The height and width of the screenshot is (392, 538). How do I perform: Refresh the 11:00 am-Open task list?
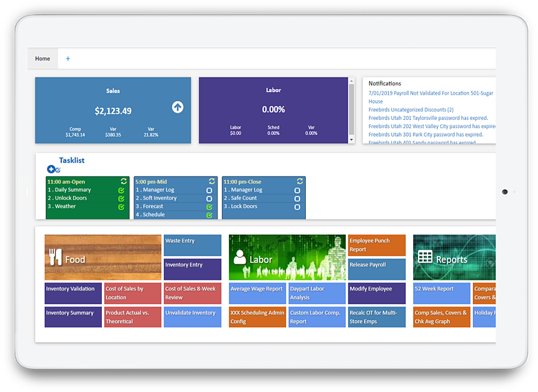pyautogui.click(x=124, y=181)
